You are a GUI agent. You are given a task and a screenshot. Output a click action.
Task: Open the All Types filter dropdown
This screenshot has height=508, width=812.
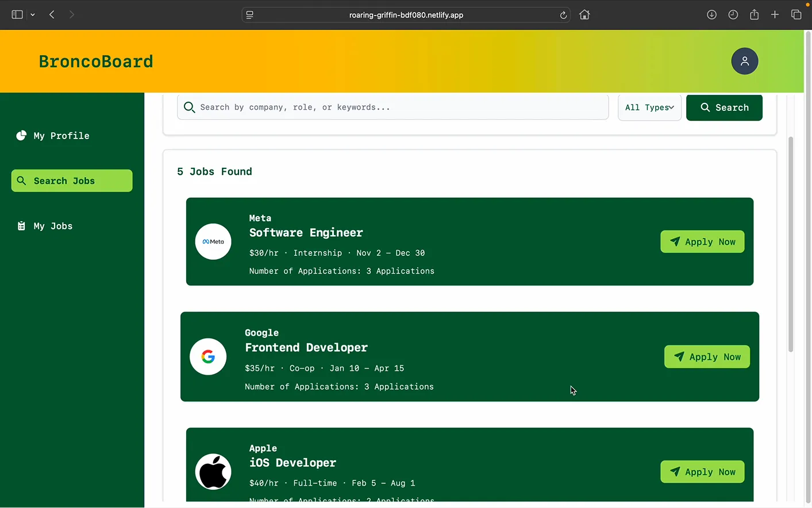click(x=649, y=107)
